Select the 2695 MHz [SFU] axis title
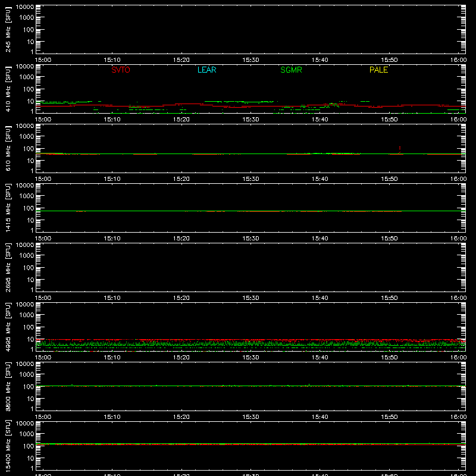 click(8, 267)
